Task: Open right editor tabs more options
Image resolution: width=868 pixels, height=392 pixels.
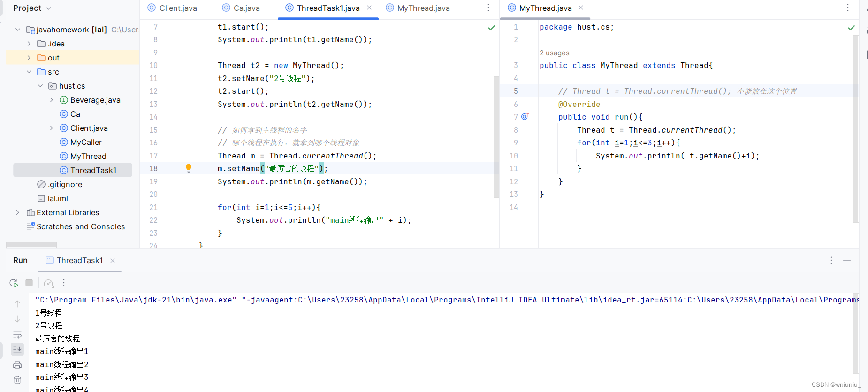Action: [847, 8]
